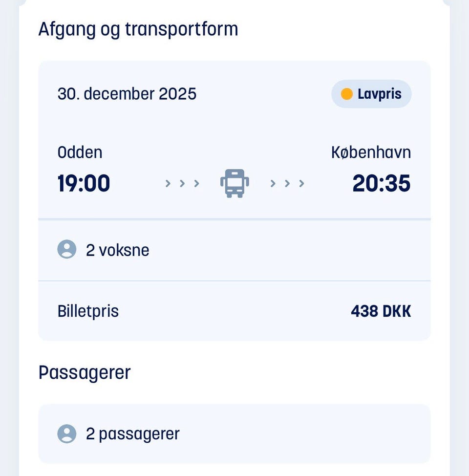This screenshot has height=476, width=469.
Task: Click the orange dot in Lavpris badge
Action: [347, 94]
